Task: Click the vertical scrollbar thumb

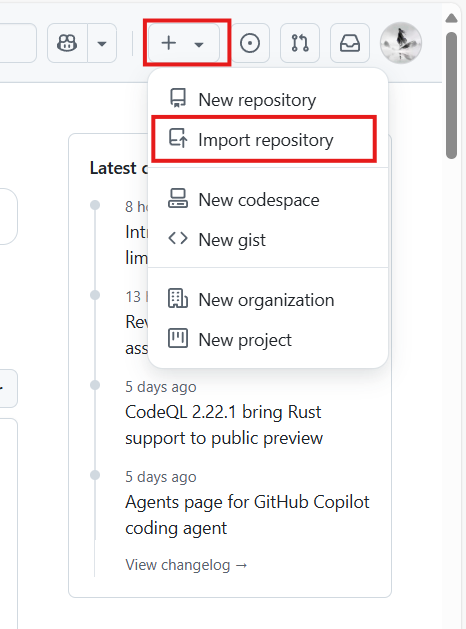Action: point(451,95)
